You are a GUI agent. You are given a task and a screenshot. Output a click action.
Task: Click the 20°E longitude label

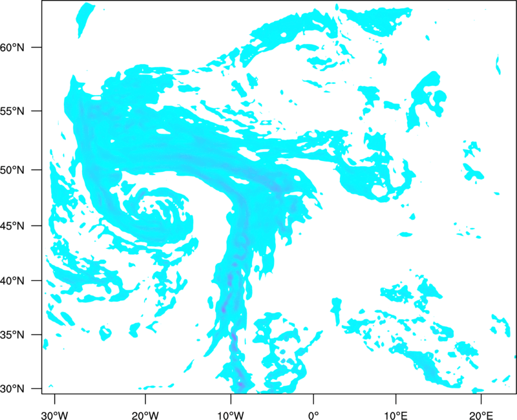(481, 415)
